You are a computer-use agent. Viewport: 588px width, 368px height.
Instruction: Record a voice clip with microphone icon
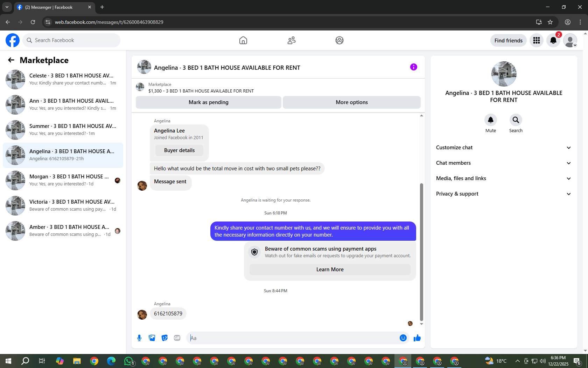click(x=139, y=338)
